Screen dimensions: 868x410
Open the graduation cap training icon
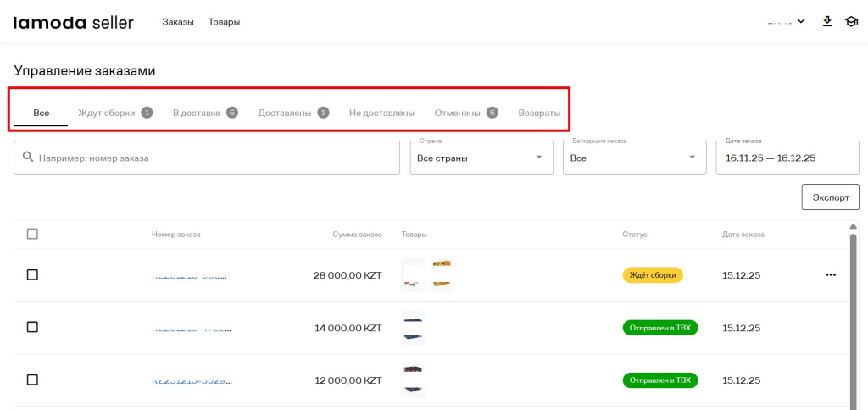click(x=851, y=22)
